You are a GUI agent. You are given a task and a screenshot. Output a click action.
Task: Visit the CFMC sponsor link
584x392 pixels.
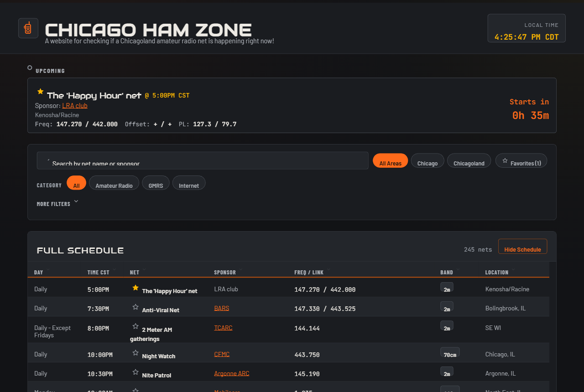click(x=222, y=354)
